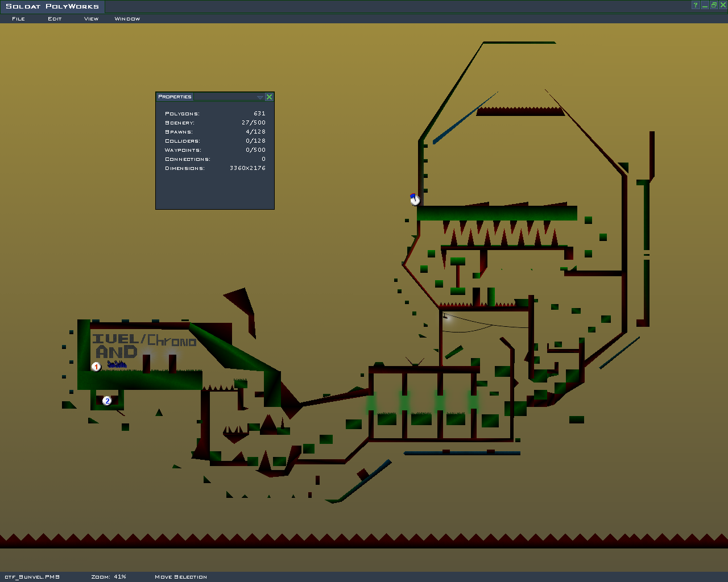Open the Edit menu
Image resolution: width=728 pixels, height=582 pixels.
(55, 19)
